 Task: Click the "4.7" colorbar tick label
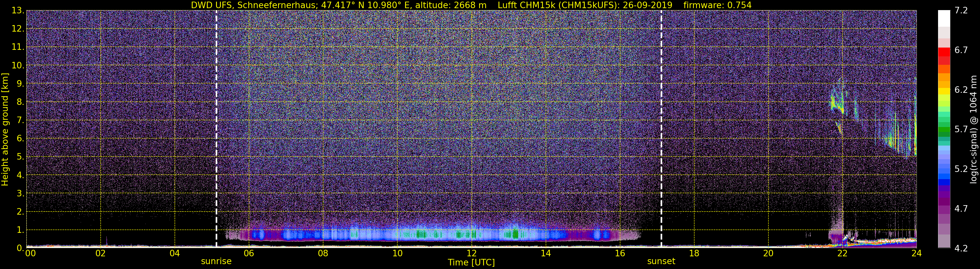coord(961,209)
